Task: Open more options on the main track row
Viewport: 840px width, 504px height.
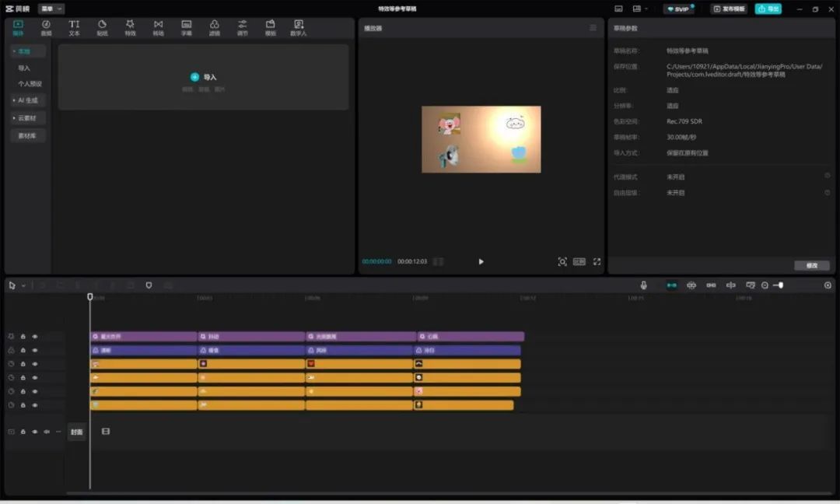Action: pos(58,432)
